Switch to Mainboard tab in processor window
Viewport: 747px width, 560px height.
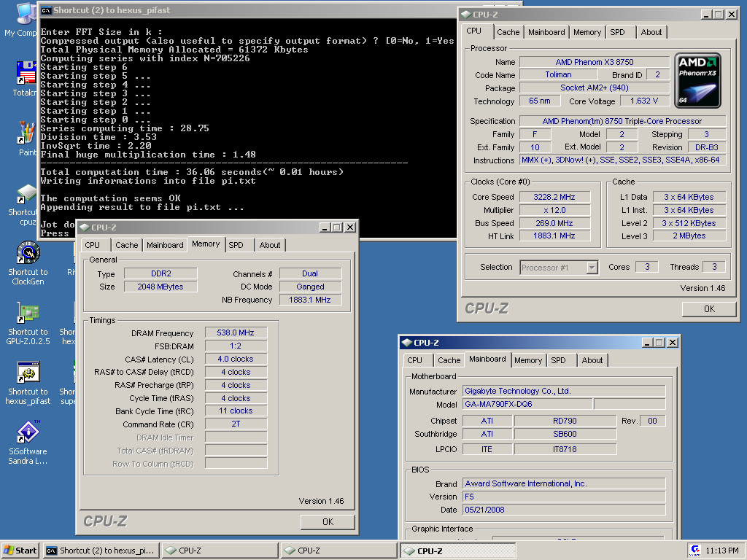click(x=546, y=32)
